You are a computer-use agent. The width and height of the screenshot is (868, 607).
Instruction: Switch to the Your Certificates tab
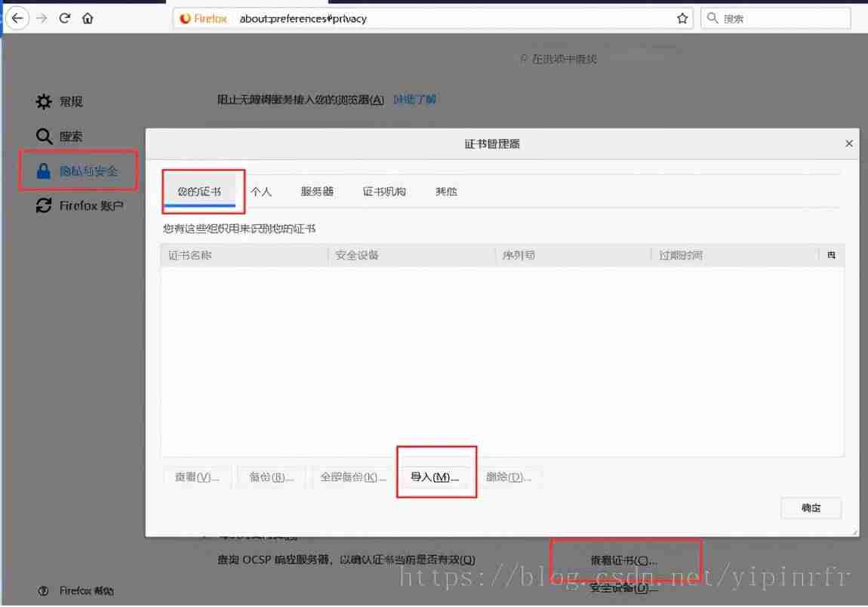199,192
